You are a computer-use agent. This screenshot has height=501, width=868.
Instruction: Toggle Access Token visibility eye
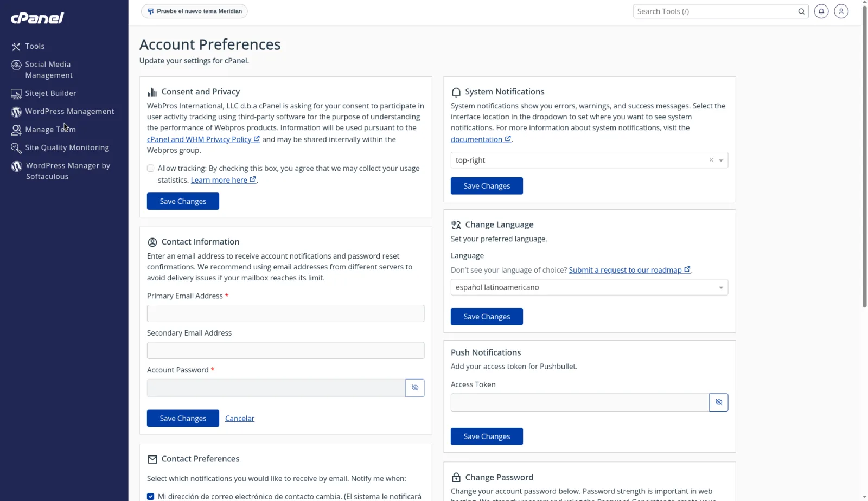click(719, 402)
